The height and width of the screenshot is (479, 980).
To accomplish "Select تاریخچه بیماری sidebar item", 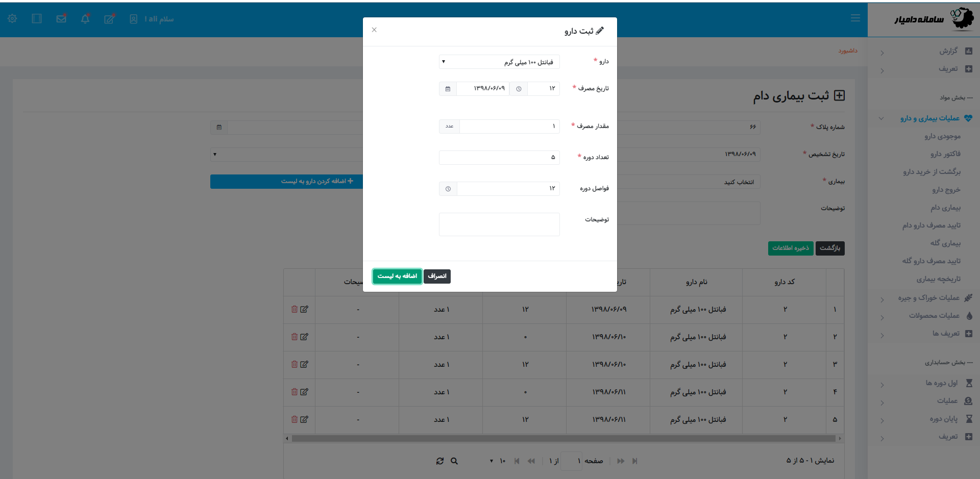I will (x=938, y=279).
